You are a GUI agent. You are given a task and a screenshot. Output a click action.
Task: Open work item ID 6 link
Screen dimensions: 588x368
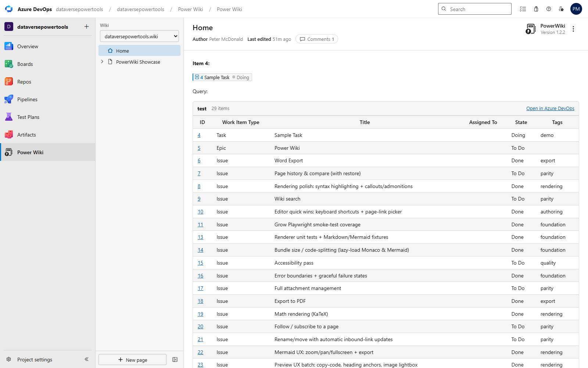(x=199, y=160)
